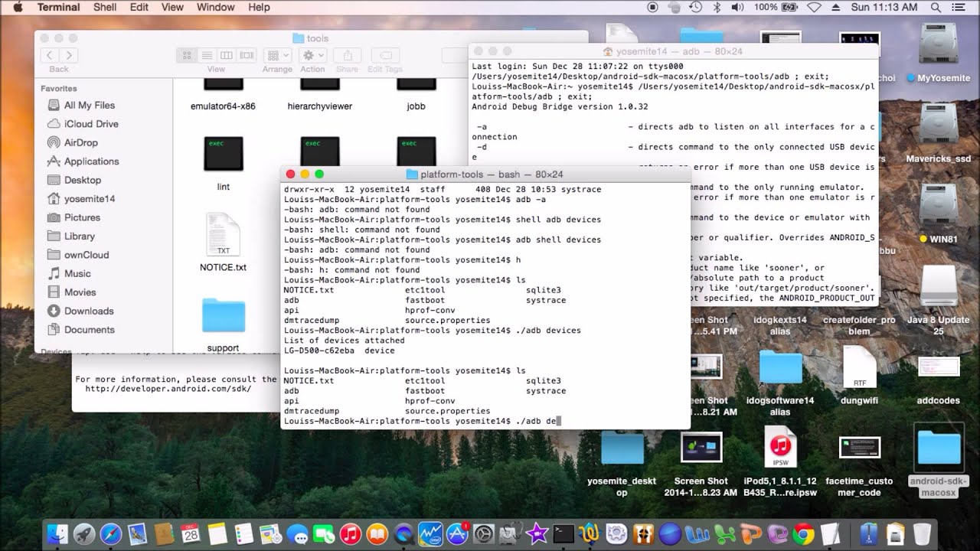Select Pictures in Finder sidebar
Screen dimensions: 980x551
(82, 217)
